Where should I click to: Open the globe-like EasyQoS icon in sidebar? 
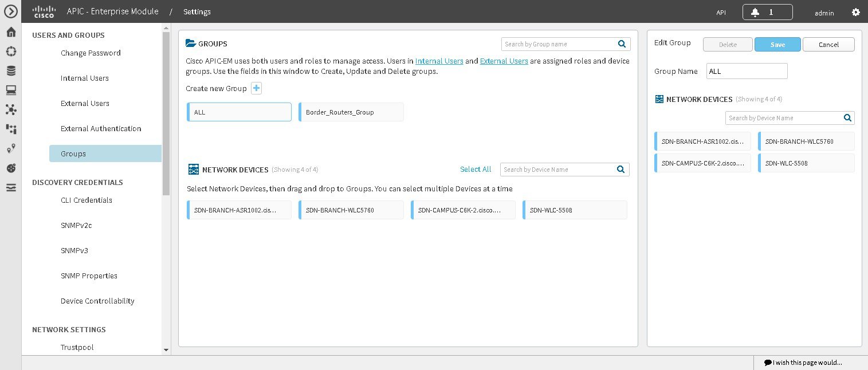tap(11, 168)
